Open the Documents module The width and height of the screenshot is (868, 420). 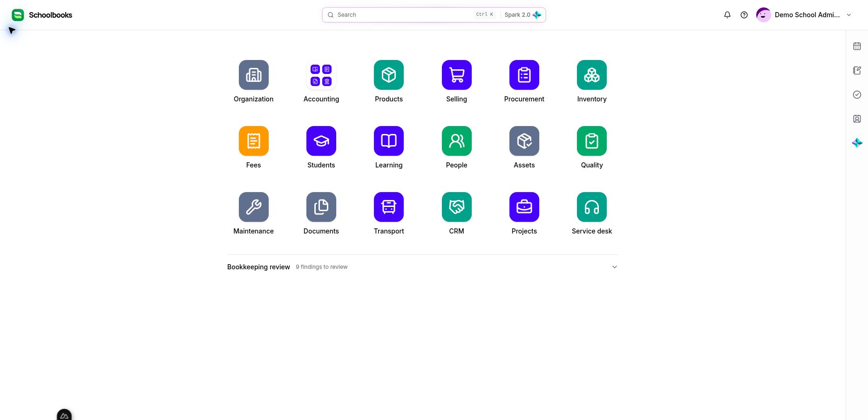pyautogui.click(x=321, y=207)
